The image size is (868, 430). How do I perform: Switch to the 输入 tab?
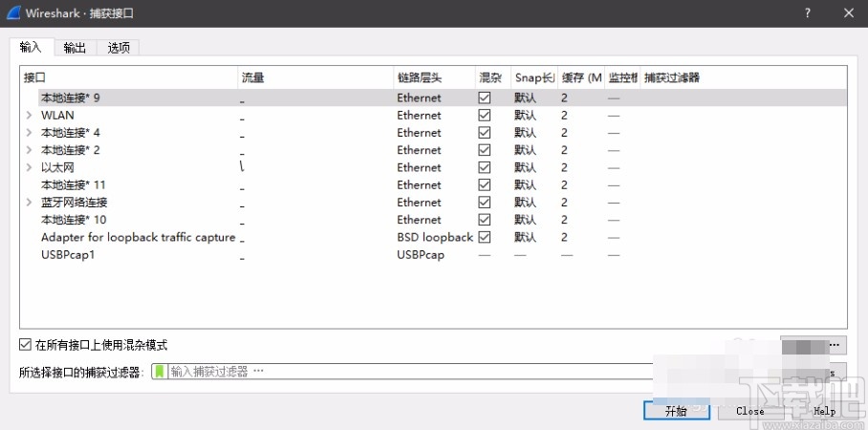tap(31, 47)
